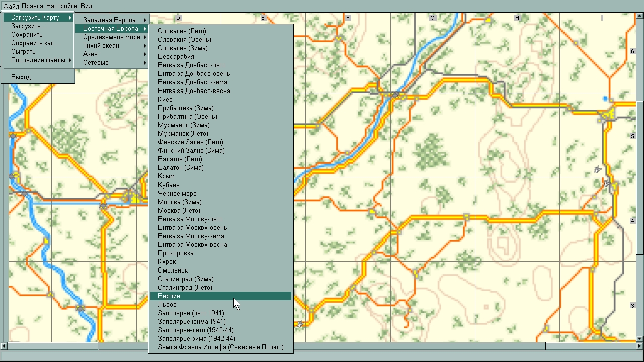Open the Правка menu
This screenshot has width=644, height=362.
32,6
